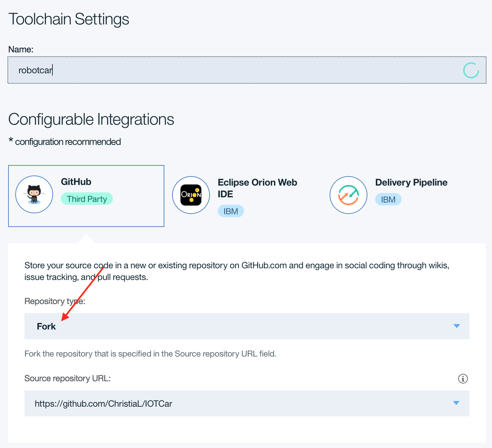Click the 'Repository type:' label
Image resolution: width=492 pixels, height=448 pixels.
coord(55,301)
